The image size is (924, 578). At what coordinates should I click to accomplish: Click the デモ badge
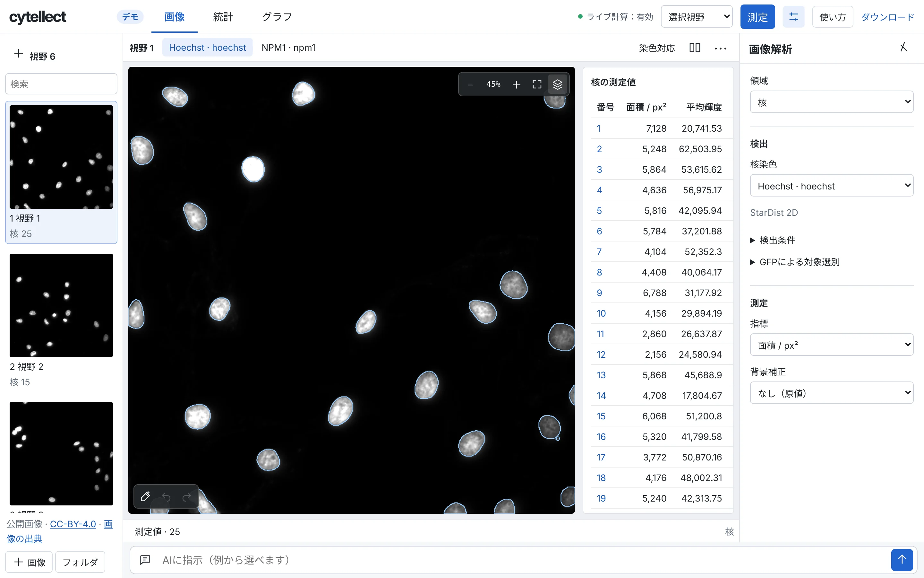(130, 17)
